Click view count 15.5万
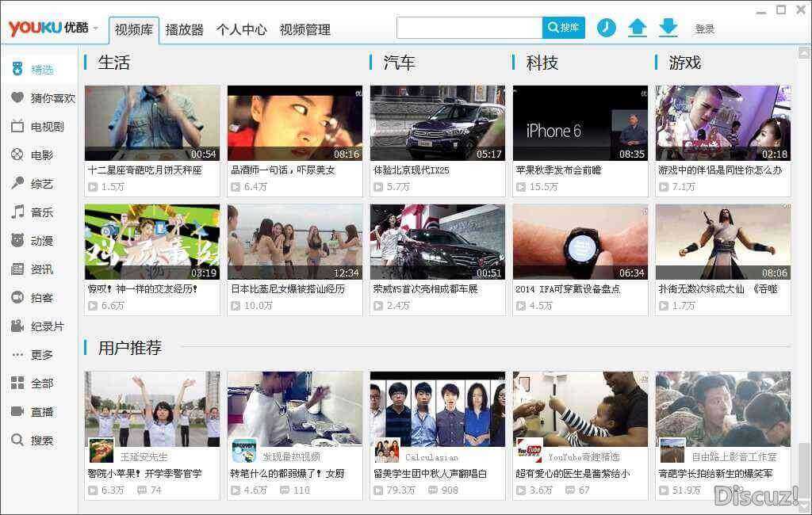 tap(543, 187)
